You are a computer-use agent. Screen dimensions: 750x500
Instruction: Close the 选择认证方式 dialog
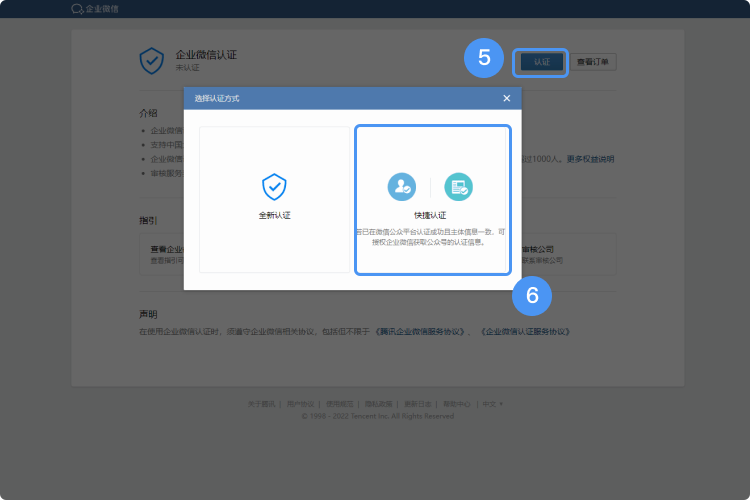pyautogui.click(x=507, y=98)
